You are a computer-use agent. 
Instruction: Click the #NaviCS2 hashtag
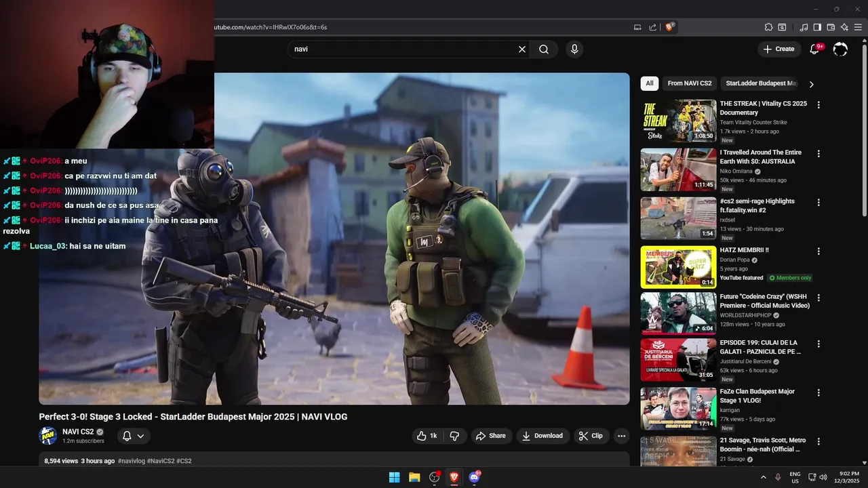tap(160, 461)
